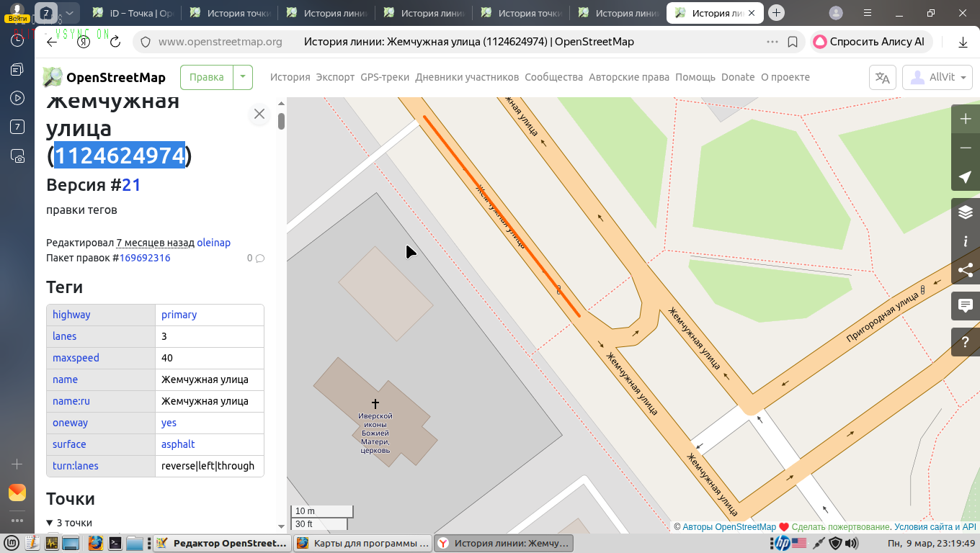Expand the Правка editor dropdown arrow
The width and height of the screenshot is (980, 553).
point(243,77)
